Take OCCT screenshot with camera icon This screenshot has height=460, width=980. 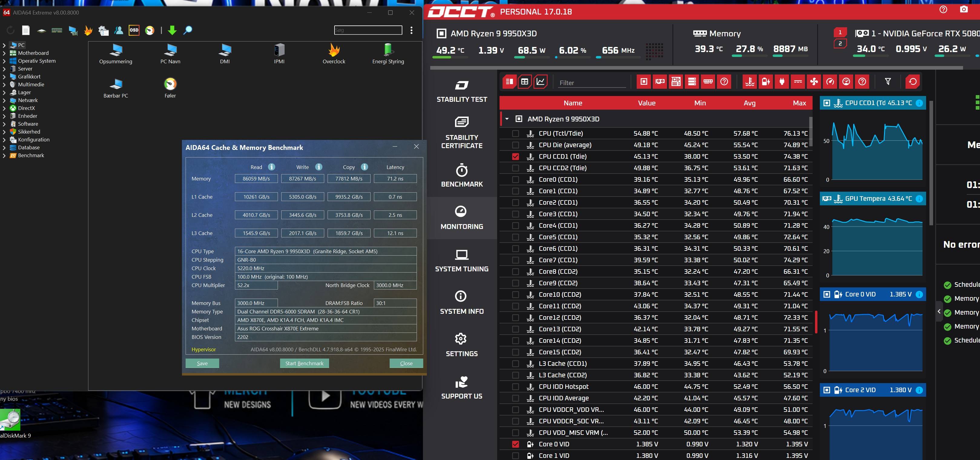coord(964,9)
